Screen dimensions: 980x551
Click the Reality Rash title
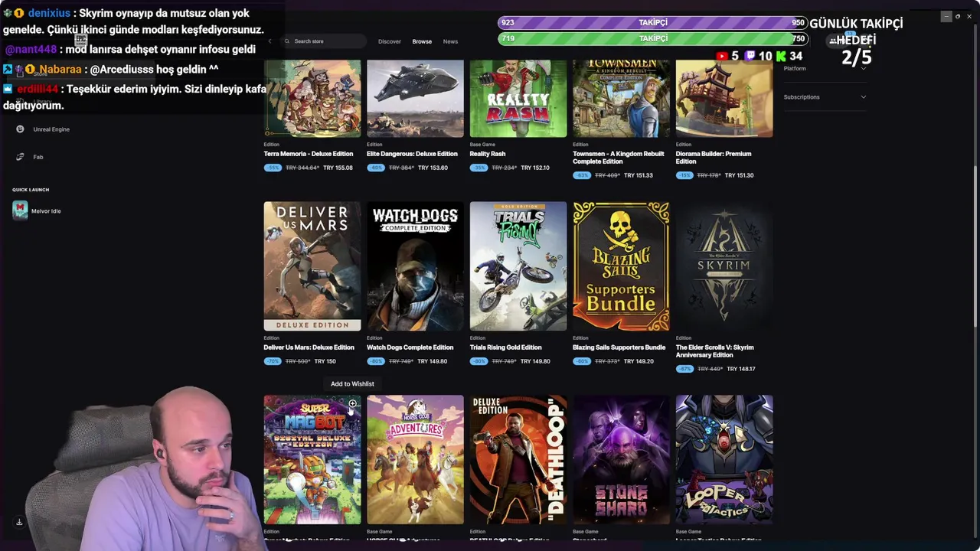point(488,154)
